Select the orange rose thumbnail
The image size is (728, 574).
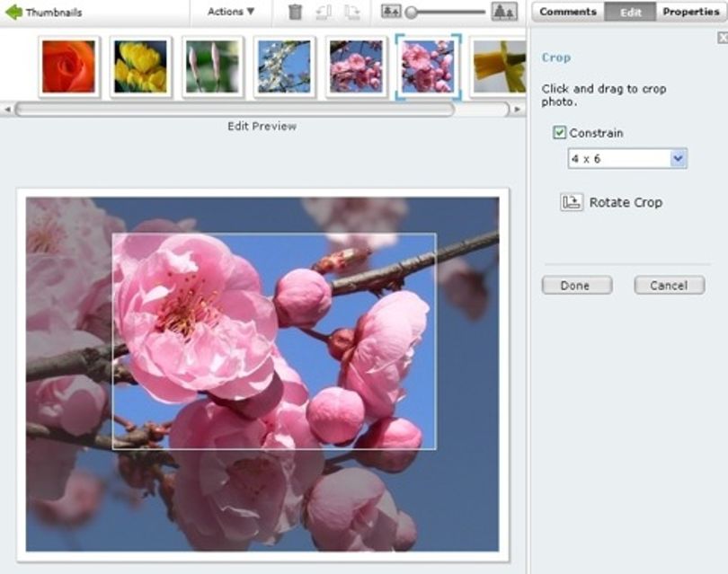[68, 66]
